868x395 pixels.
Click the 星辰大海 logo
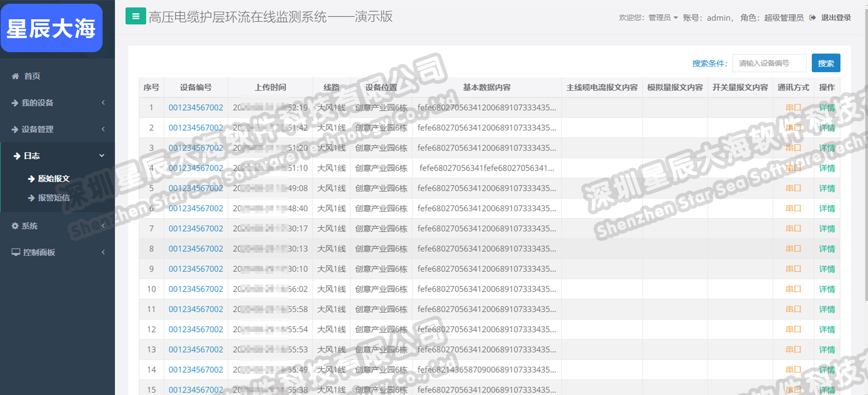click(52, 28)
